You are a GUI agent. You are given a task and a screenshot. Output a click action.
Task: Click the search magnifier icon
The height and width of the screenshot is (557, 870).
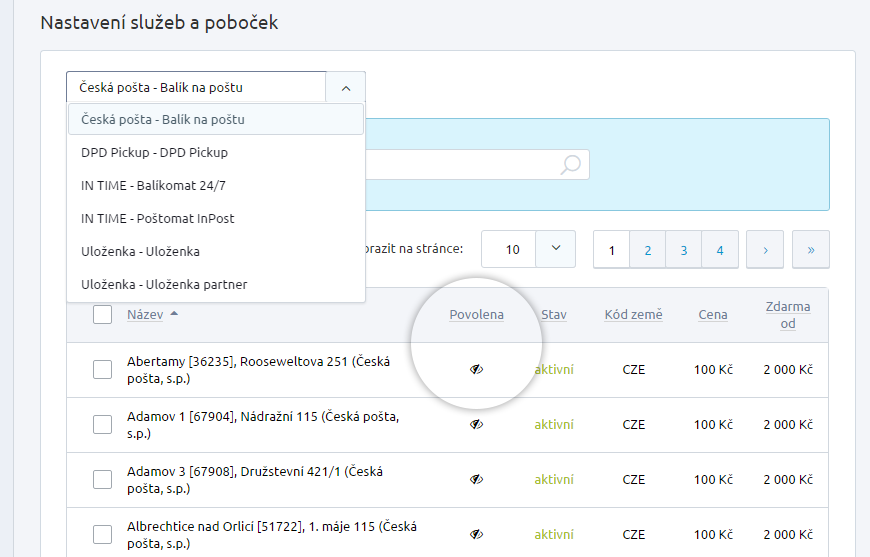click(x=571, y=165)
